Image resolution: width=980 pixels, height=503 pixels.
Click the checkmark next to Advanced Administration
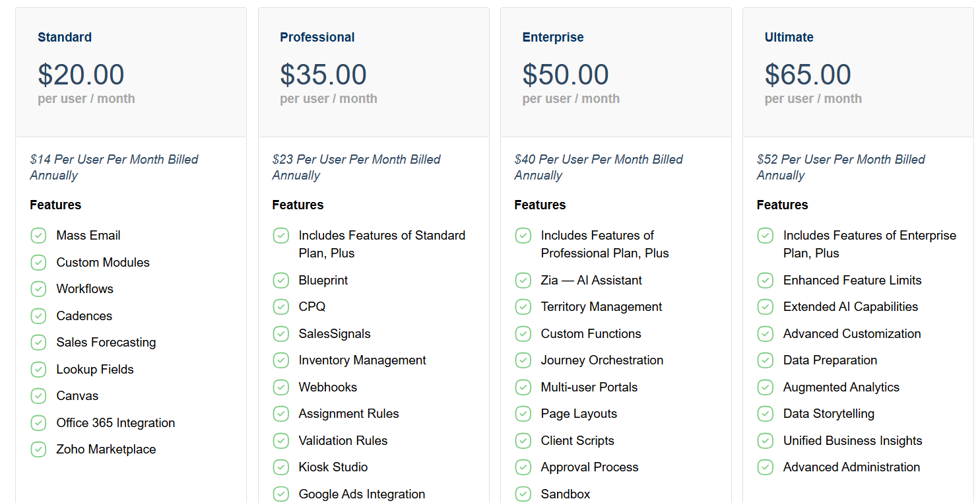(766, 467)
